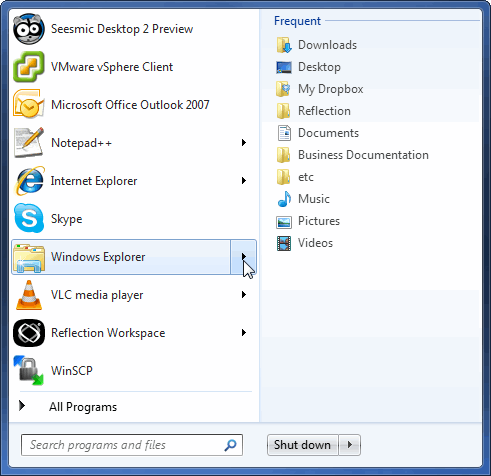Focus the Search programs and files box
This screenshot has height=476, width=491.
click(x=132, y=445)
